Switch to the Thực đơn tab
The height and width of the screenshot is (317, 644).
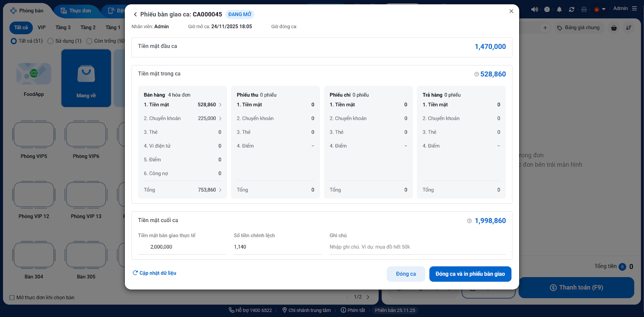(x=76, y=11)
